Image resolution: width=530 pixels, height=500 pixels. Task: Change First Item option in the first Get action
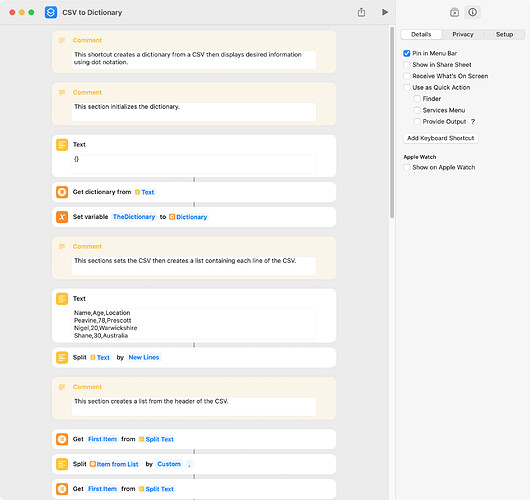coord(102,439)
